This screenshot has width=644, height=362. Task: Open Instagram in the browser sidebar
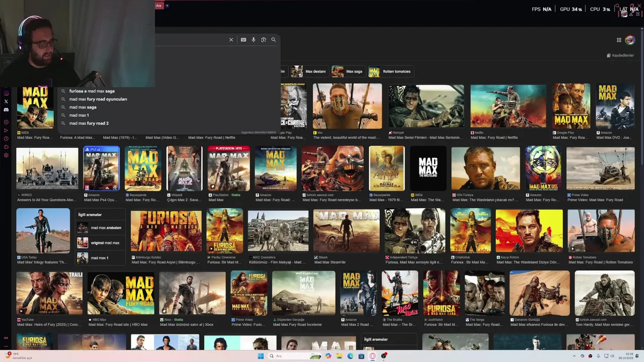pos(6,93)
